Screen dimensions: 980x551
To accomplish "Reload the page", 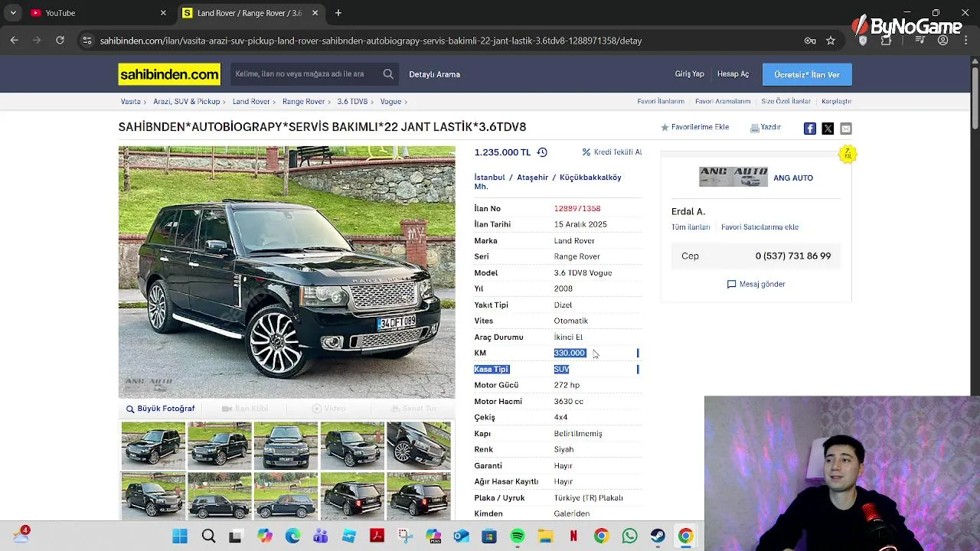I will tap(60, 41).
